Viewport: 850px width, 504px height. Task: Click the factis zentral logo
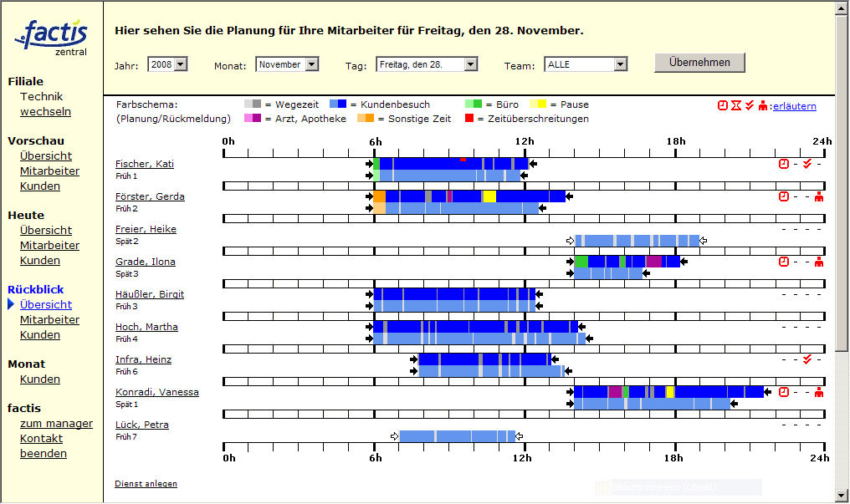[x=52, y=37]
